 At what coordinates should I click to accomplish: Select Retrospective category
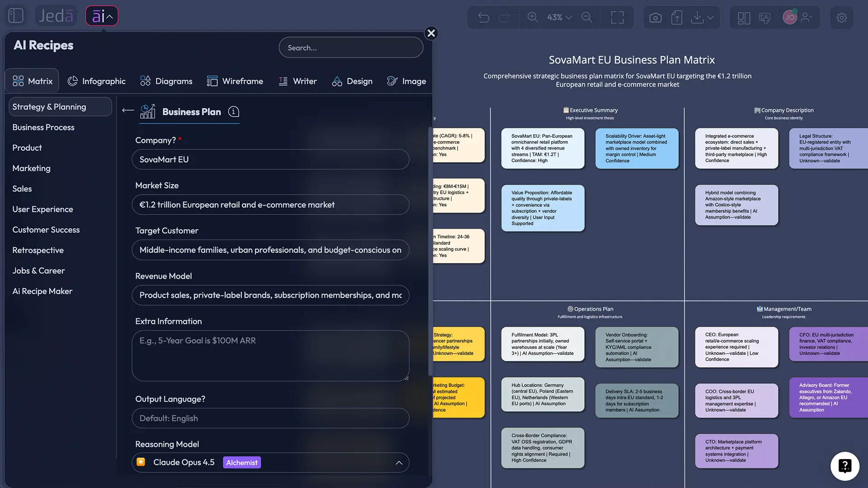click(x=38, y=250)
